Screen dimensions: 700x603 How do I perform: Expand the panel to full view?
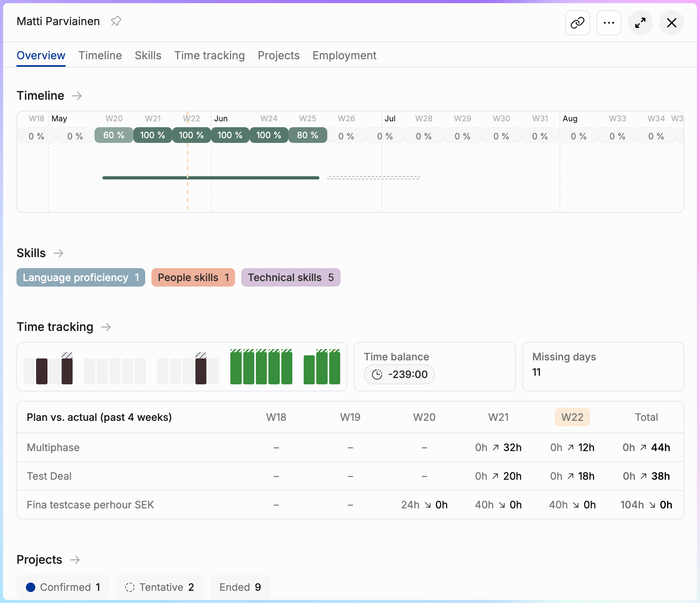pos(640,23)
